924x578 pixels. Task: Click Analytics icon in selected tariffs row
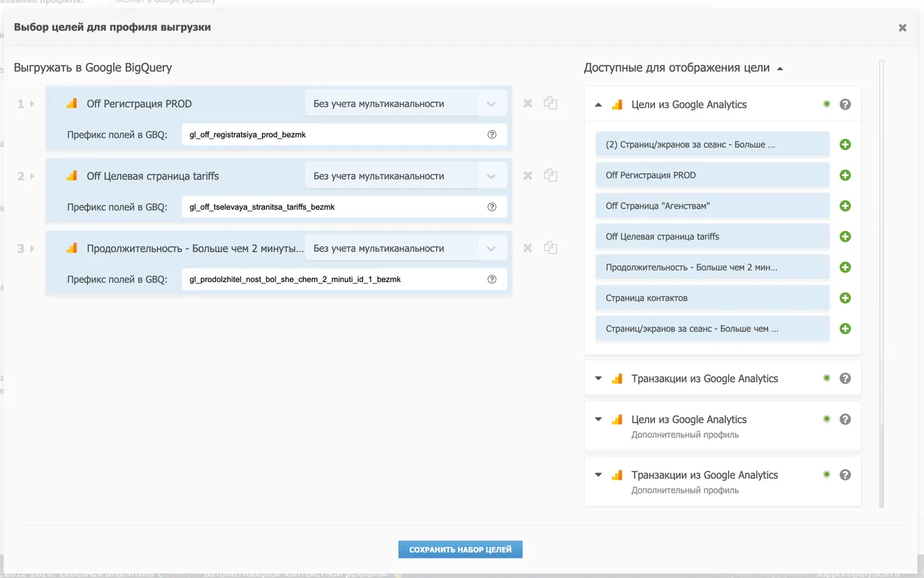[71, 175]
